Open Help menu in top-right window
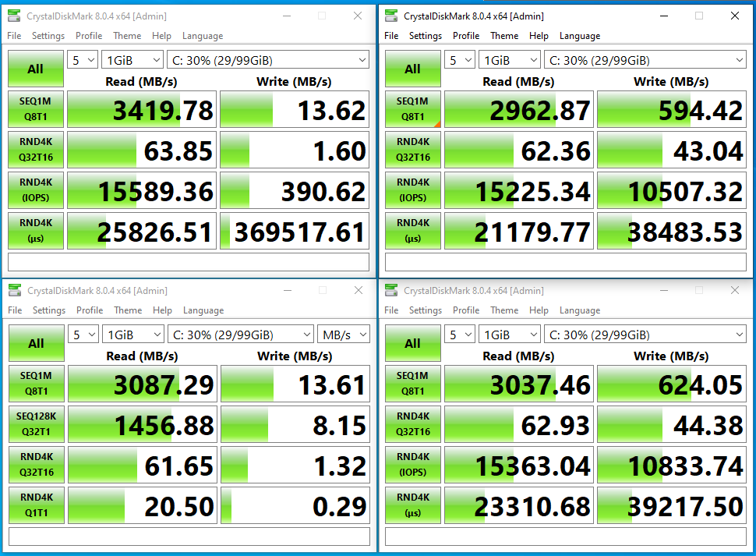 point(539,36)
